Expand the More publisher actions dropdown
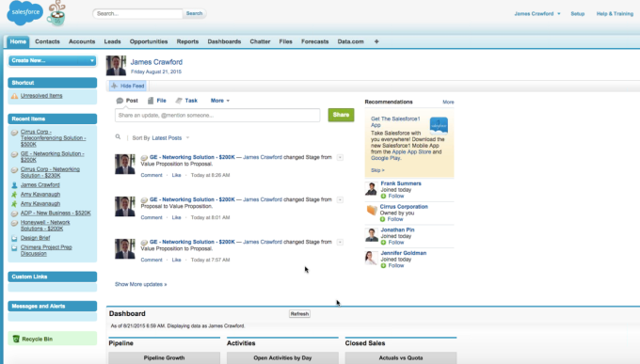 pyautogui.click(x=220, y=101)
